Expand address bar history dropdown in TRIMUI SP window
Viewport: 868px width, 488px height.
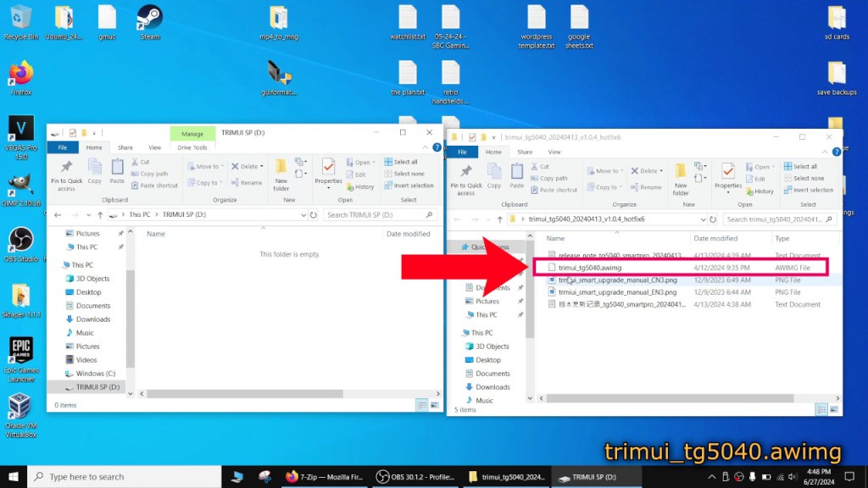coord(304,215)
